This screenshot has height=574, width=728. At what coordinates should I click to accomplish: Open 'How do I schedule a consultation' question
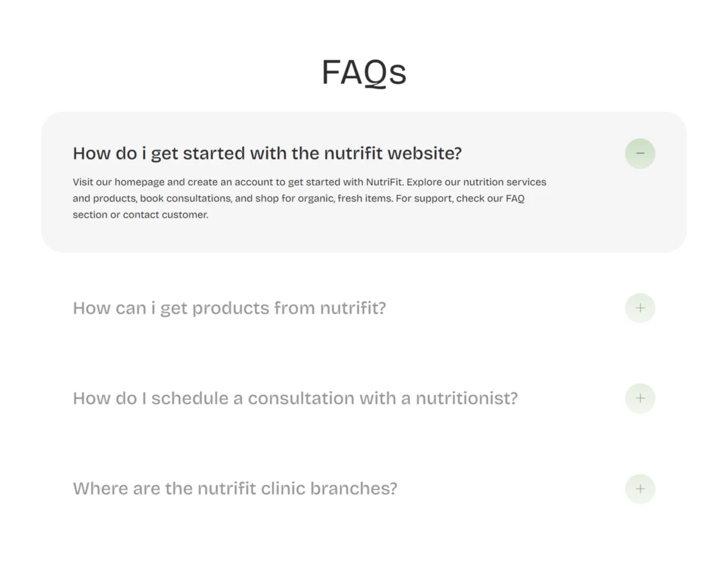tap(295, 399)
